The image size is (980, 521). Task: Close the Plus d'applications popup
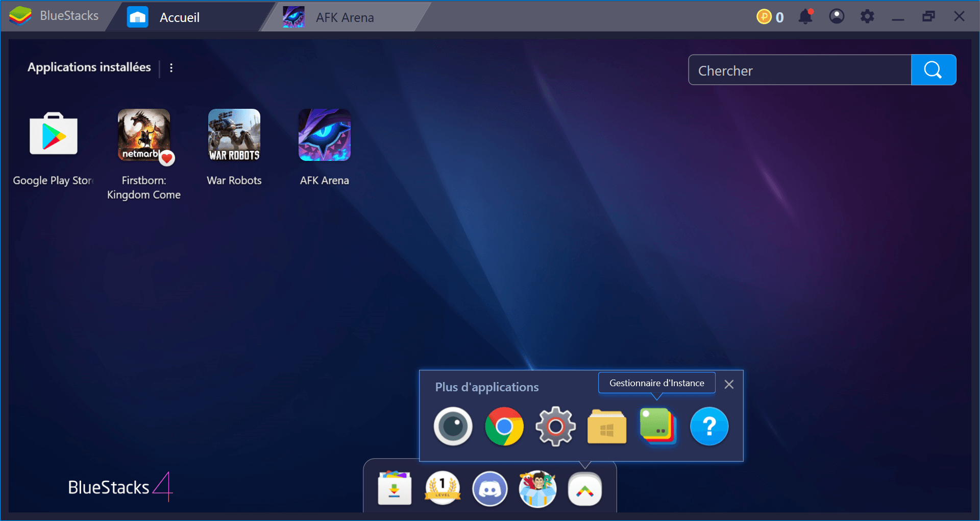[729, 384]
